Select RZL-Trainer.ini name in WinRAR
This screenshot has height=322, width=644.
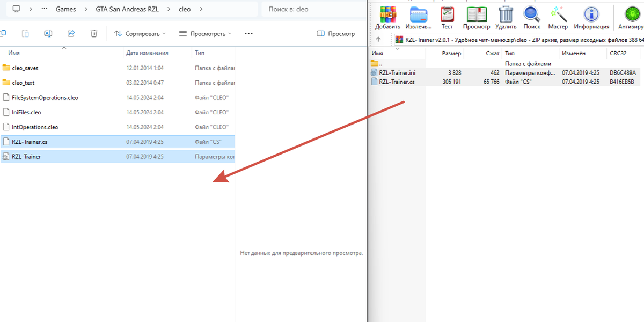398,72
